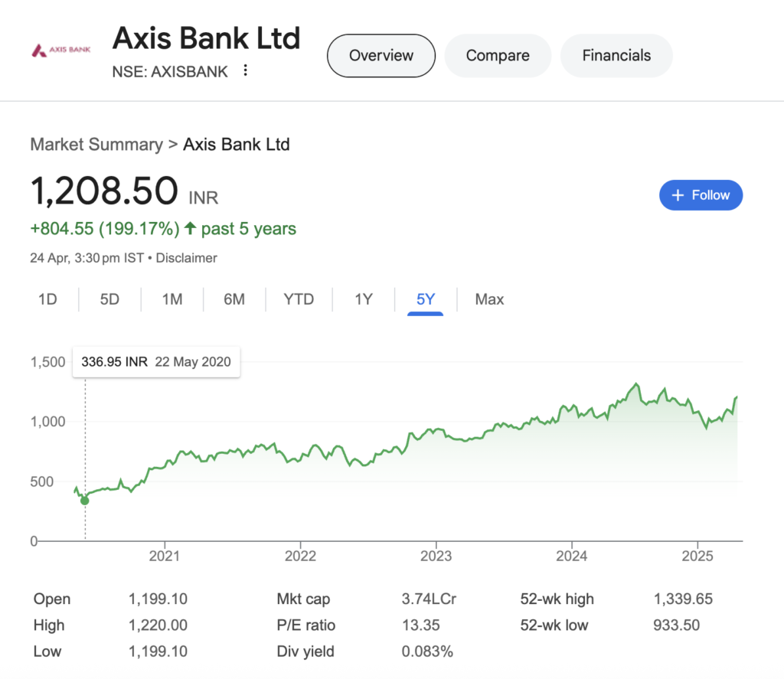Switch chart to 1Y range

(364, 299)
